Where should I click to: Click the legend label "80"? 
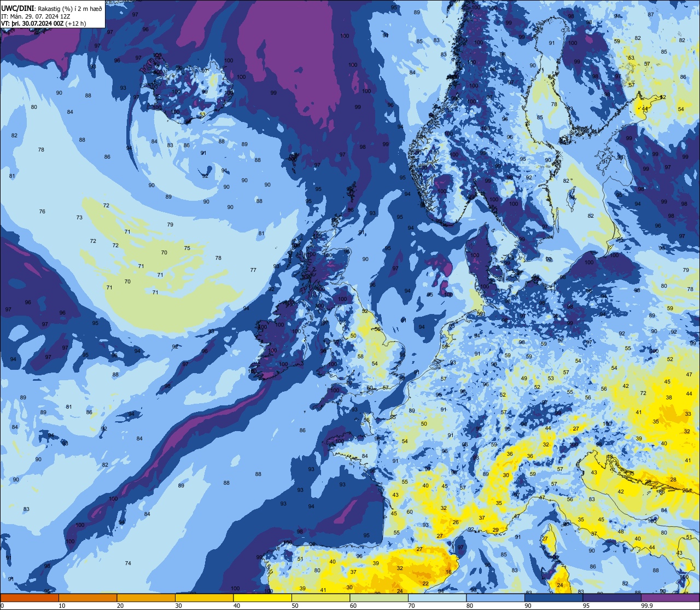pos(469,605)
